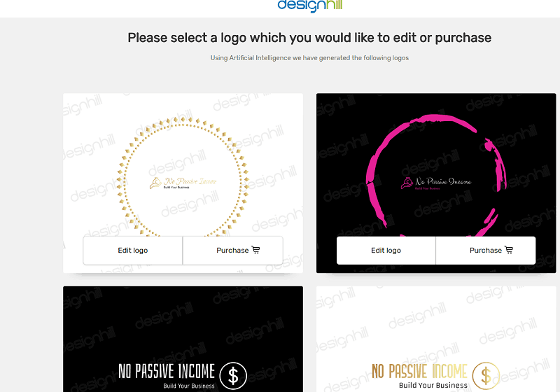
Task: Click Purchase on the pink brush design
Action: (x=486, y=251)
